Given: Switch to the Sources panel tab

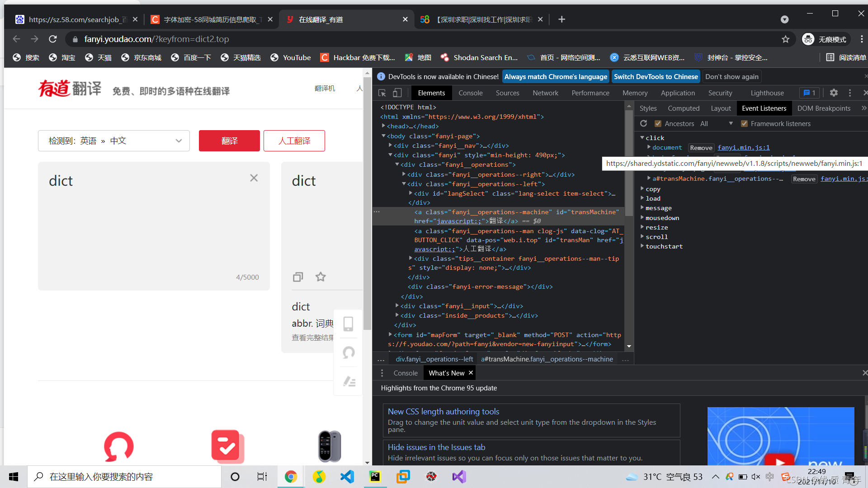Looking at the screenshot, I should 507,93.
